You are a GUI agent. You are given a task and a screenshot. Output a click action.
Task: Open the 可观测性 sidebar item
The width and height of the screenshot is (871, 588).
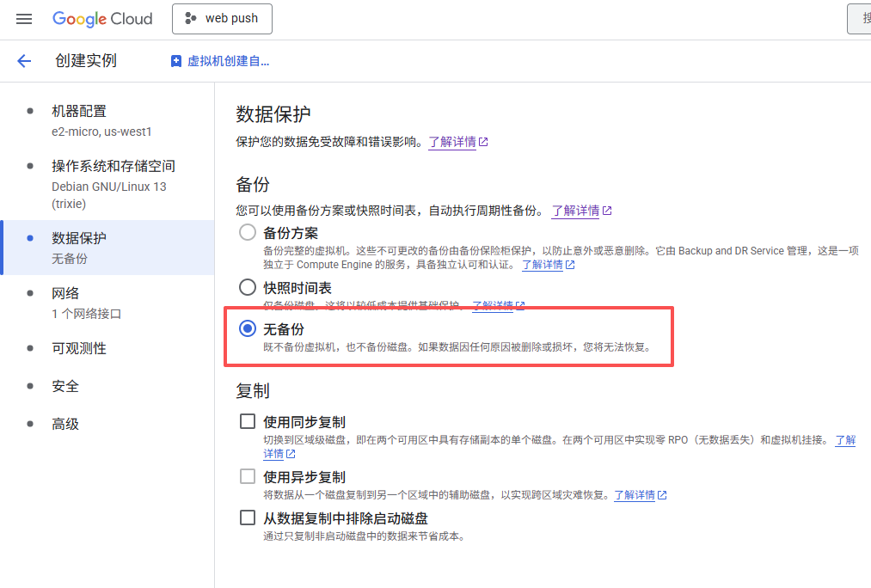click(79, 348)
